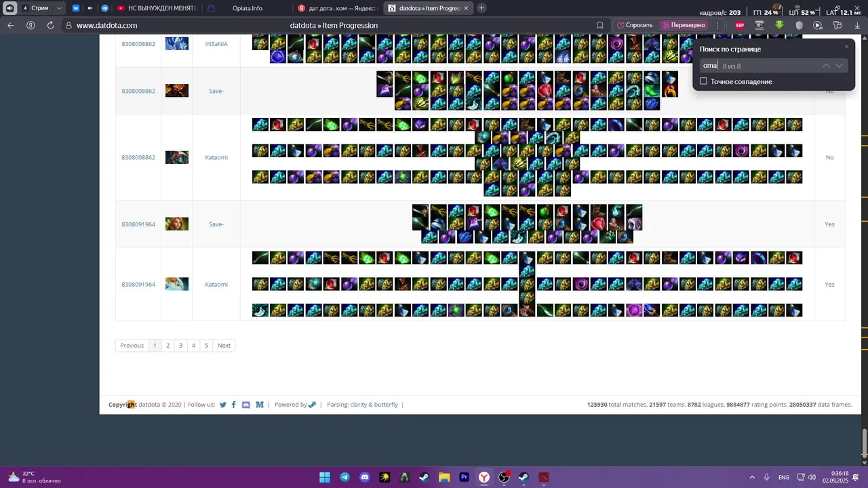
Task: Open File Explorer from taskbar
Action: 444,477
